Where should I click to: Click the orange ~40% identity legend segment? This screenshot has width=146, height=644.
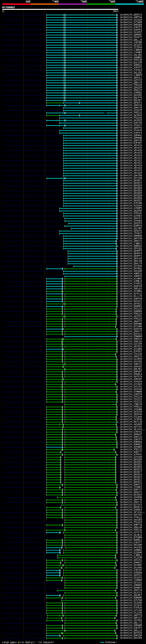point(45,4)
